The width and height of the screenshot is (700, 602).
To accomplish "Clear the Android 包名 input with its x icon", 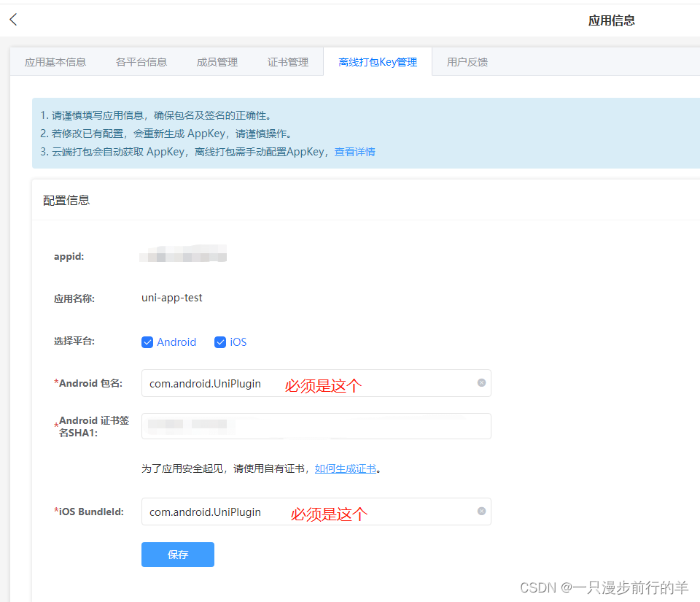I will click(x=481, y=382).
